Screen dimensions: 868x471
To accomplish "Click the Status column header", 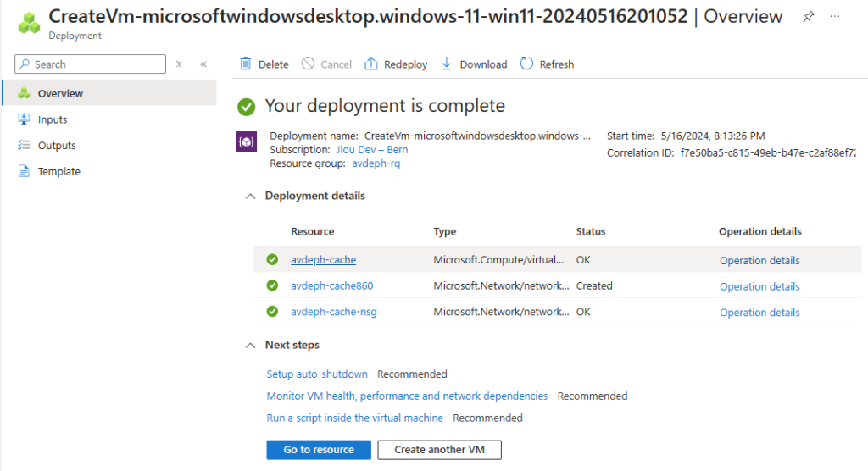I will pos(591,231).
